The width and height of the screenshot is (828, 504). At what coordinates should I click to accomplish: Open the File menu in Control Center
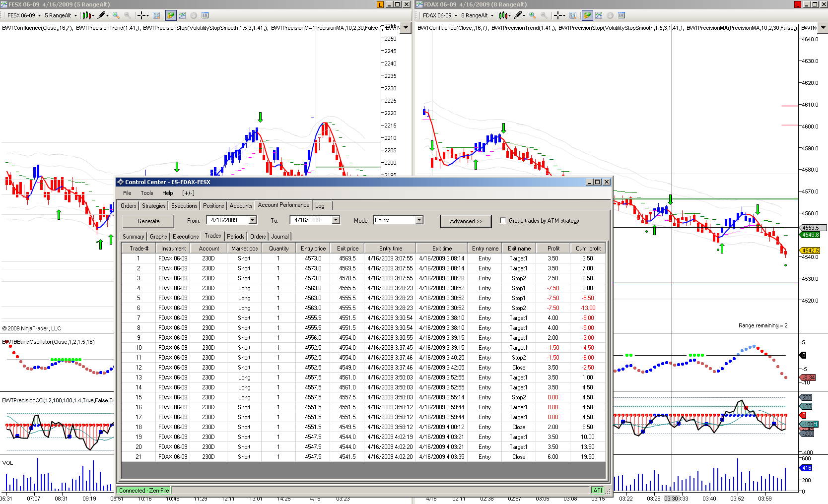pos(127,193)
